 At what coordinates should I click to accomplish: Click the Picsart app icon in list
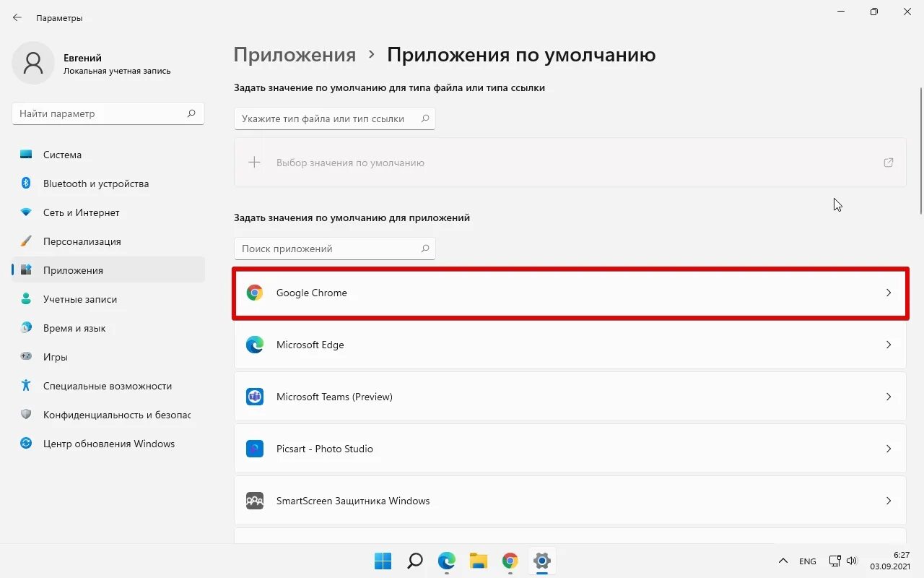pyautogui.click(x=254, y=449)
